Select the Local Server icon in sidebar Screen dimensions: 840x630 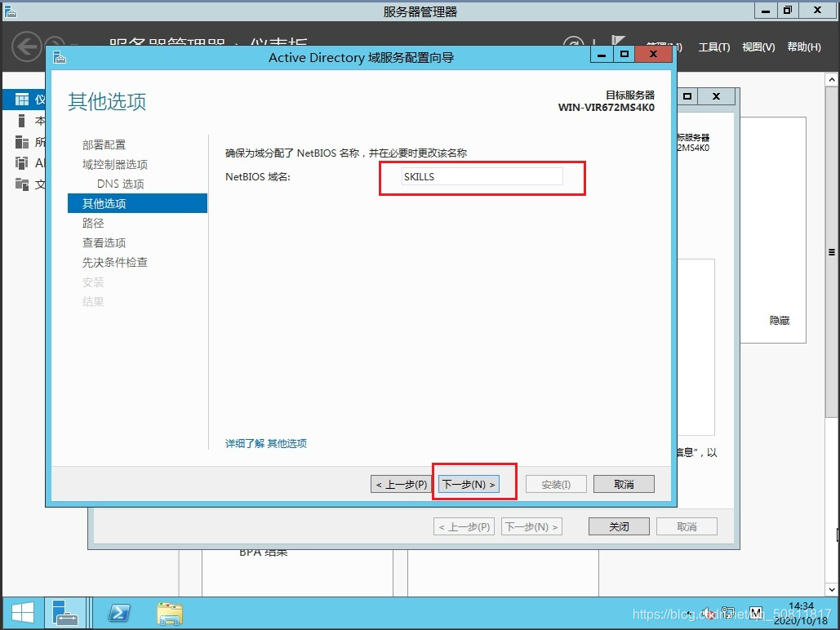[22, 121]
